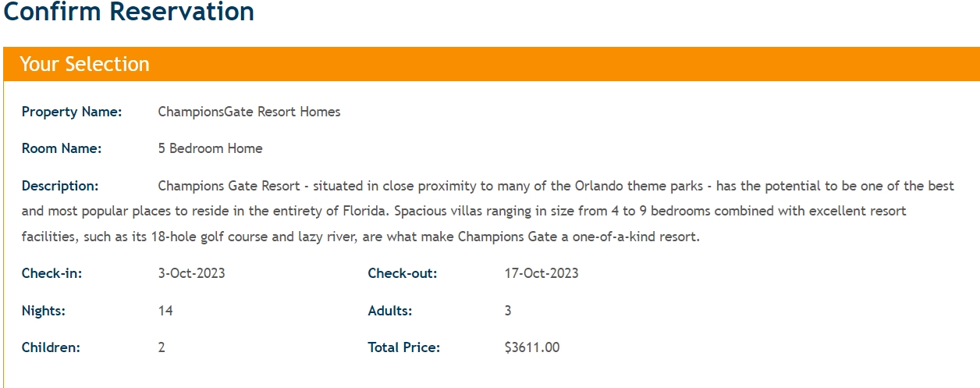This screenshot has width=980, height=388.
Task: Click the Room Name label
Action: [x=62, y=148]
